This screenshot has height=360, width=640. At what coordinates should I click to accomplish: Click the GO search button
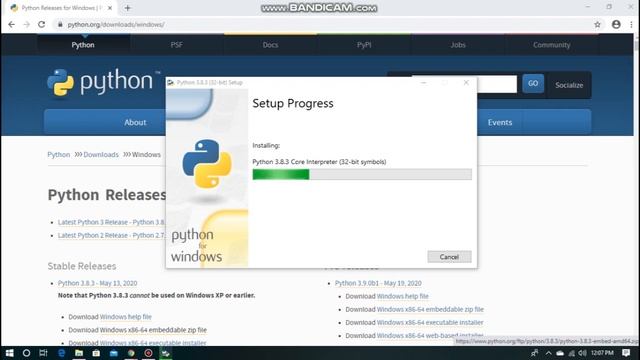(533, 83)
